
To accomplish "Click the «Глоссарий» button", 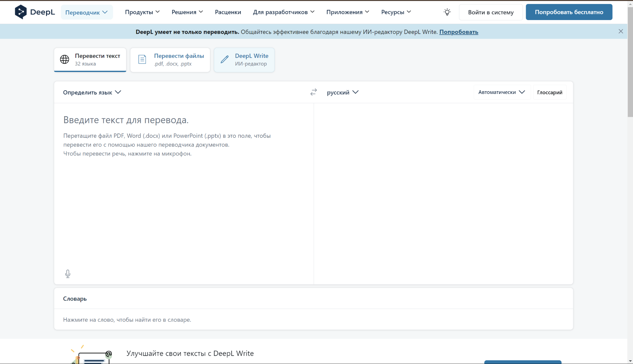I will [549, 92].
